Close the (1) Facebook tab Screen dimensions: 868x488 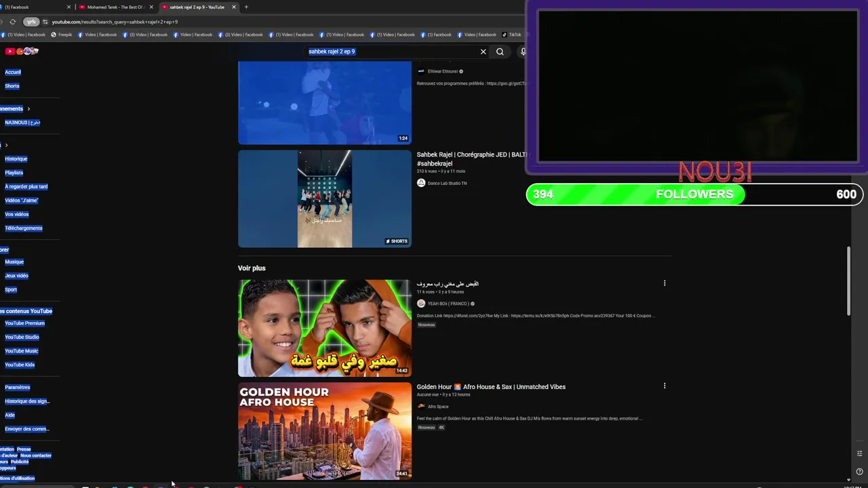pos(68,7)
